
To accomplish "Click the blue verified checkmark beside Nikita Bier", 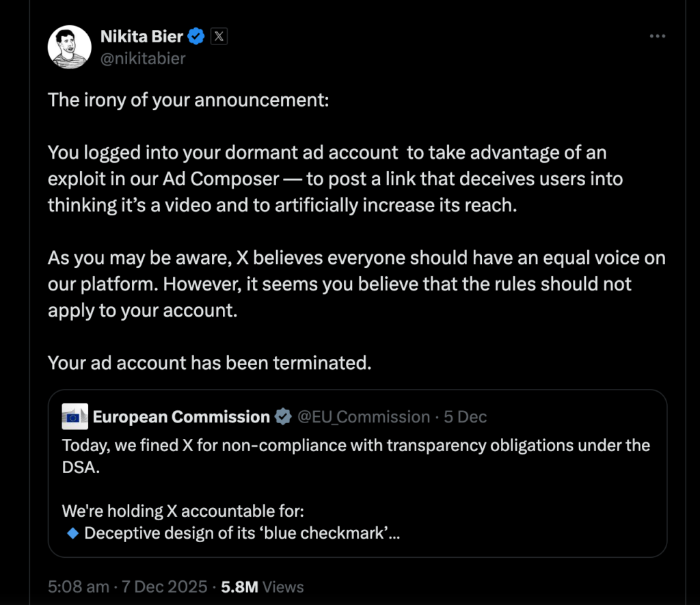I will (196, 37).
